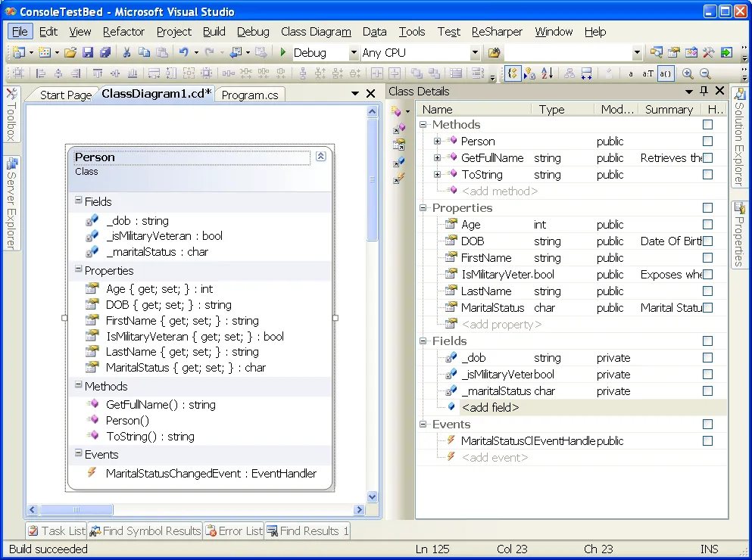The height and width of the screenshot is (560, 752).
Task: Click the <add method> placeholder row
Action: click(x=499, y=191)
